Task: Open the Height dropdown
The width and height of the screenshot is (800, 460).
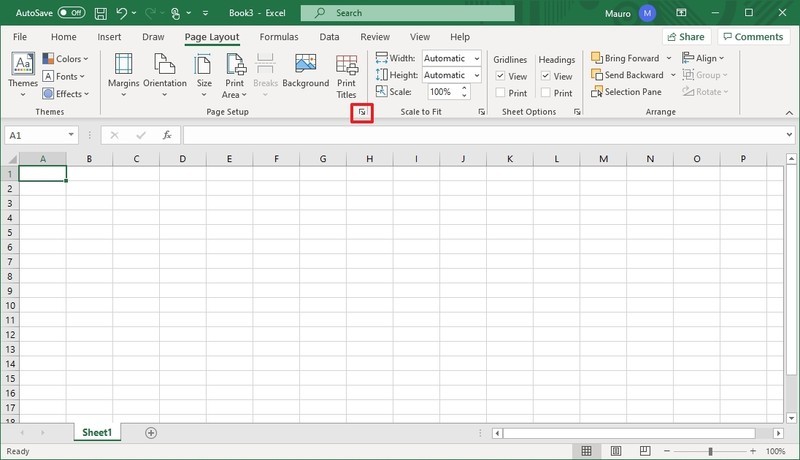Action: [x=477, y=75]
